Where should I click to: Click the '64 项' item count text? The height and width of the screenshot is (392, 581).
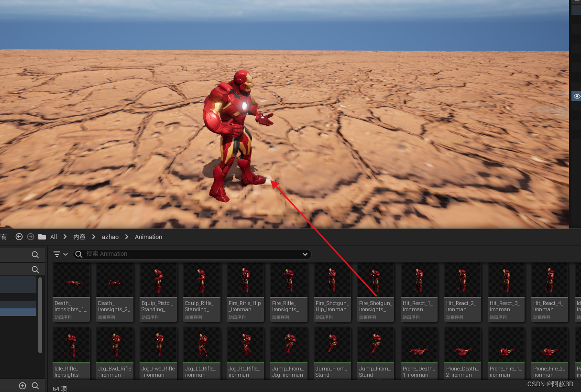60,389
